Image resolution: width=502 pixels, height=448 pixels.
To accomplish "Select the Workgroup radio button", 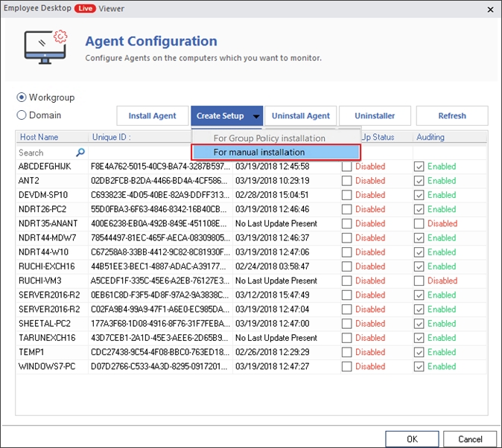I will (22, 97).
